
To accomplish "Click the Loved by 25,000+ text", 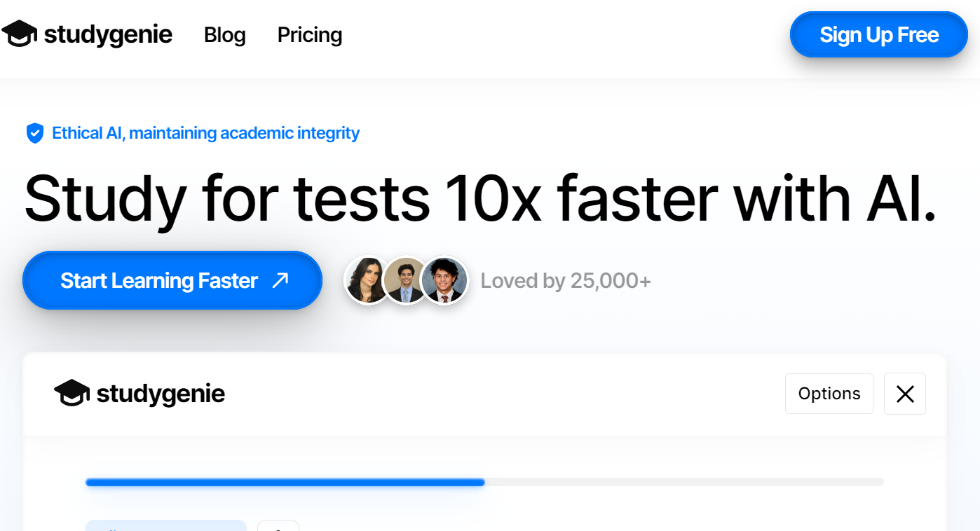I will pos(566,281).
